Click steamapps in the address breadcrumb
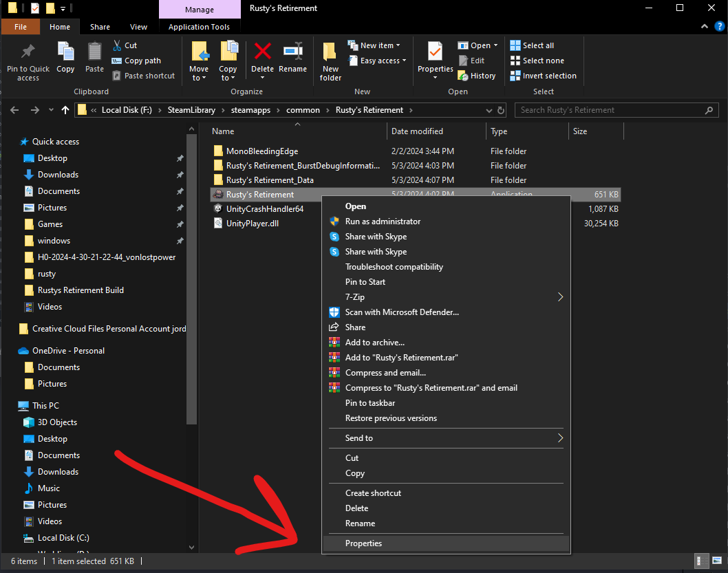Image resolution: width=728 pixels, height=573 pixels. 250,110
